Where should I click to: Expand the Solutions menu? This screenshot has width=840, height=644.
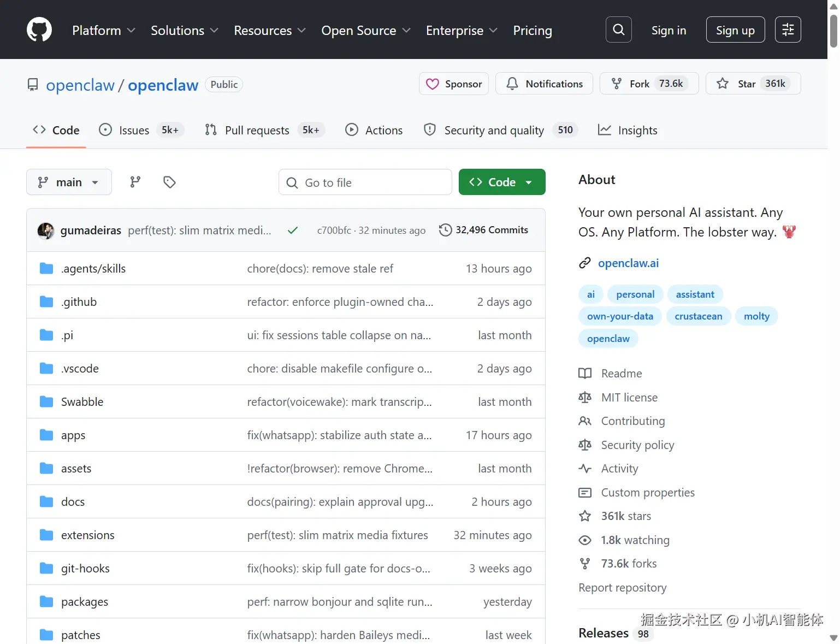click(x=185, y=31)
